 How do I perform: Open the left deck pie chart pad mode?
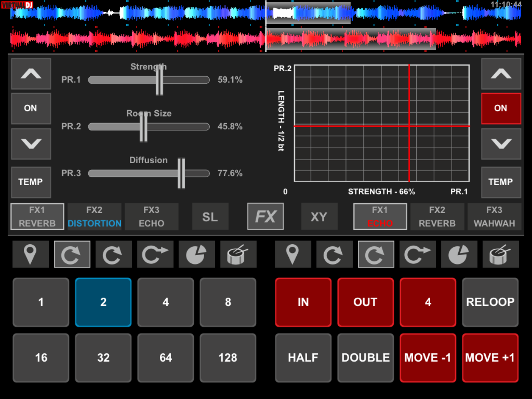pyautogui.click(x=196, y=254)
